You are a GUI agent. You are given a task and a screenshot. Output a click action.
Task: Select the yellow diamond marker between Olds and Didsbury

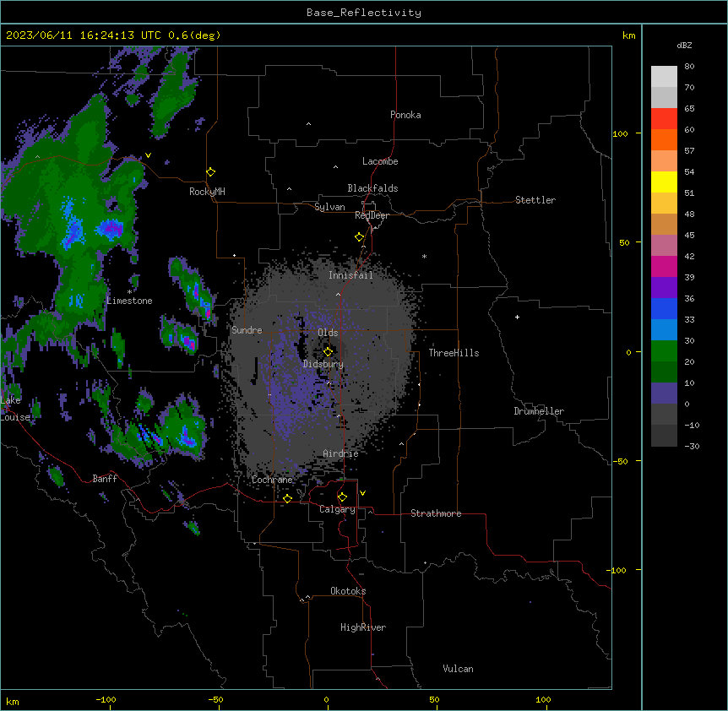click(x=328, y=351)
